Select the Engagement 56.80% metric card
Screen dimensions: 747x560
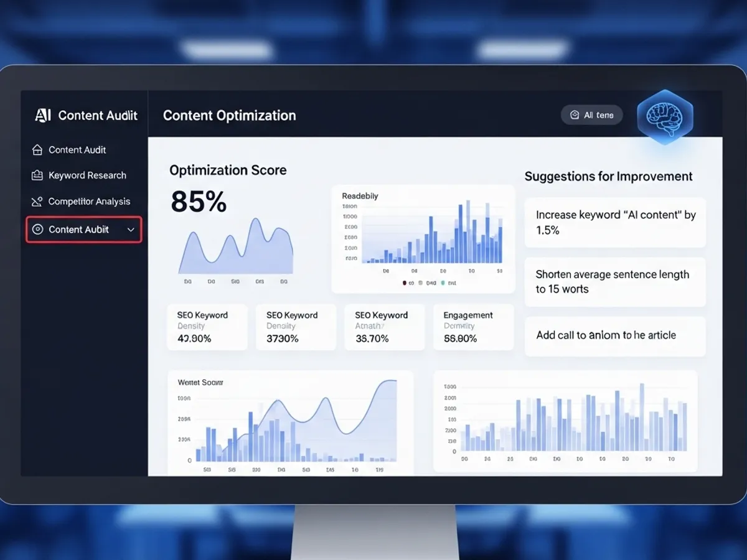tap(473, 327)
